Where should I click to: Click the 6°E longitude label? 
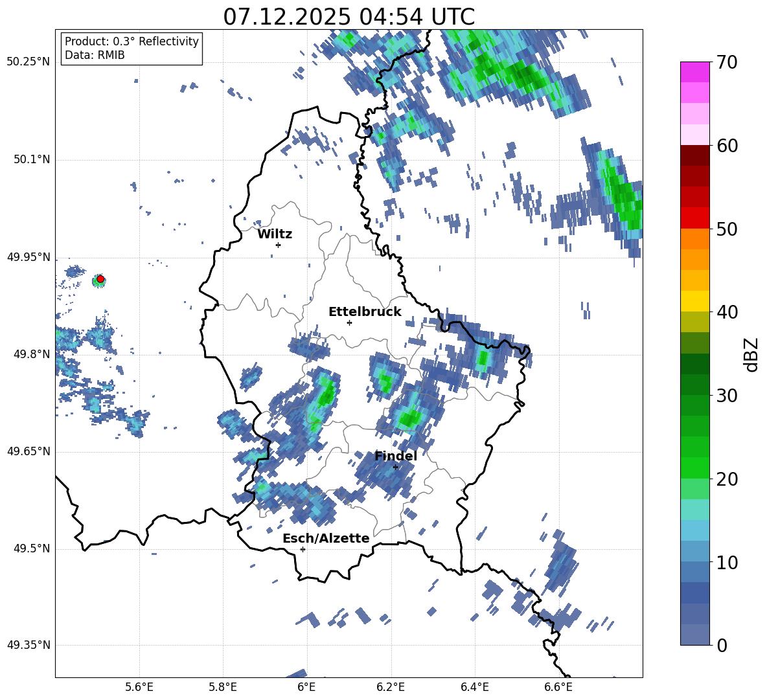[306, 688]
